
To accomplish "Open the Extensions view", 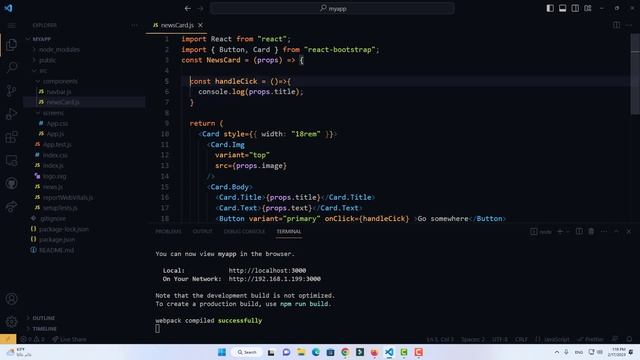I will (x=11, y=137).
